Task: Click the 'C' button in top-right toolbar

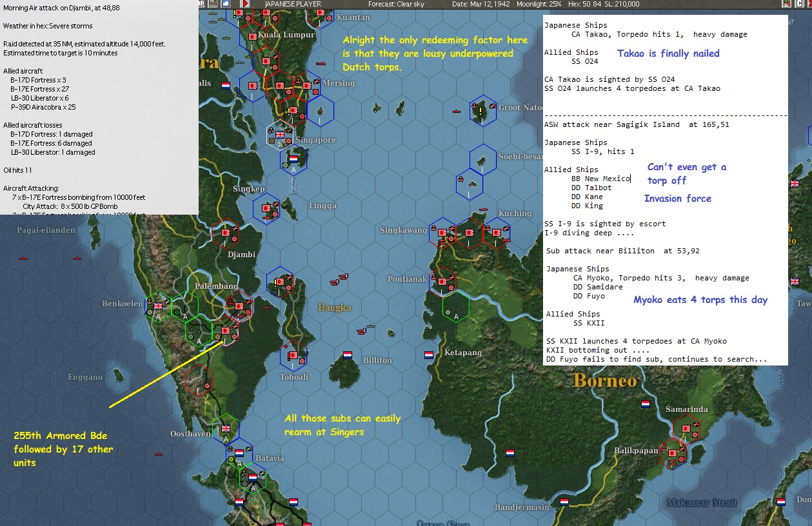Action: click(x=800, y=4)
